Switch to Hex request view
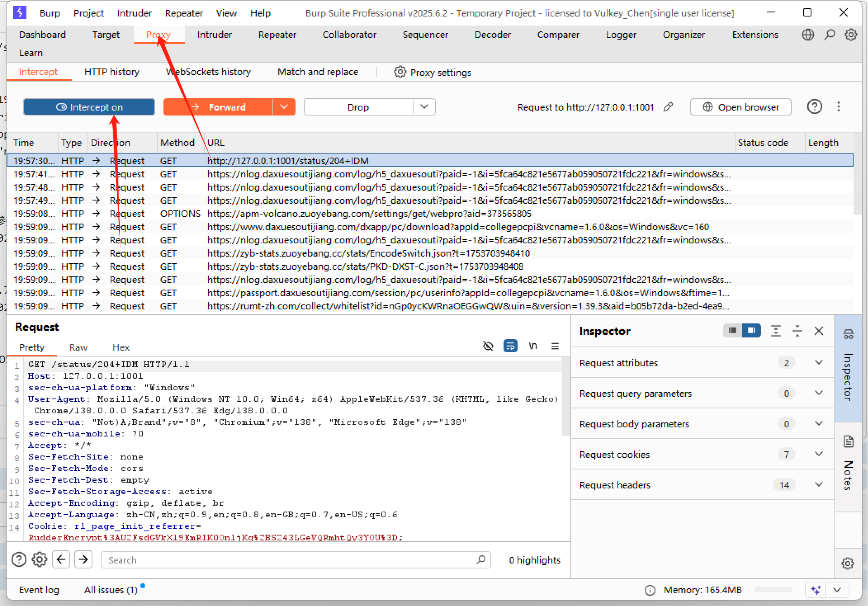Image resolution: width=868 pixels, height=606 pixels. pyautogui.click(x=121, y=347)
